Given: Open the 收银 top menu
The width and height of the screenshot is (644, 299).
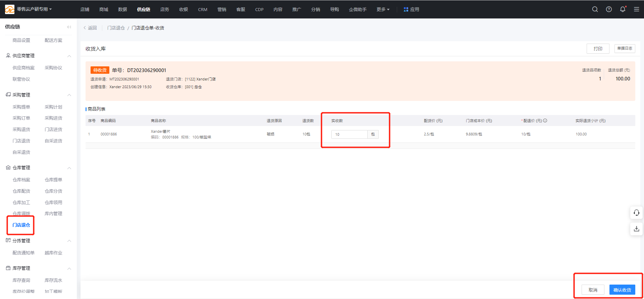Looking at the screenshot, I should pos(183,9).
